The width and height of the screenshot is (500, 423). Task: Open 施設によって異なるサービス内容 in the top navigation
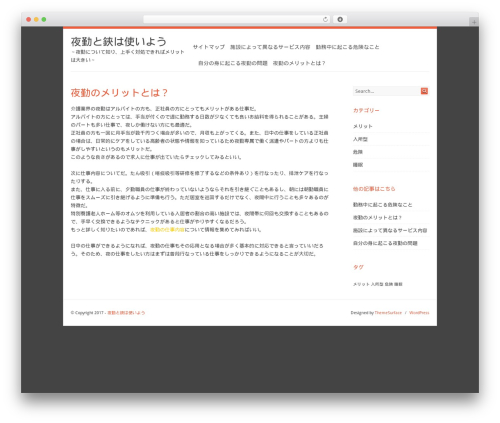[270, 47]
